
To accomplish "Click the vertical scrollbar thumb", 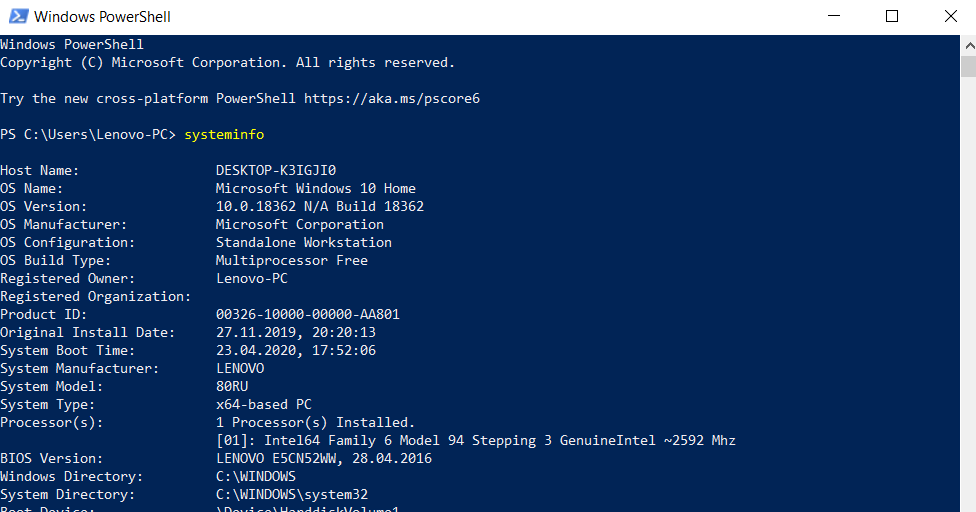I will pos(967,66).
